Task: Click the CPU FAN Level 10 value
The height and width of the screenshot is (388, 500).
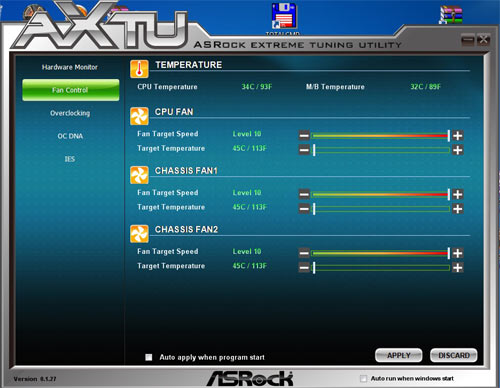Action: [x=247, y=134]
